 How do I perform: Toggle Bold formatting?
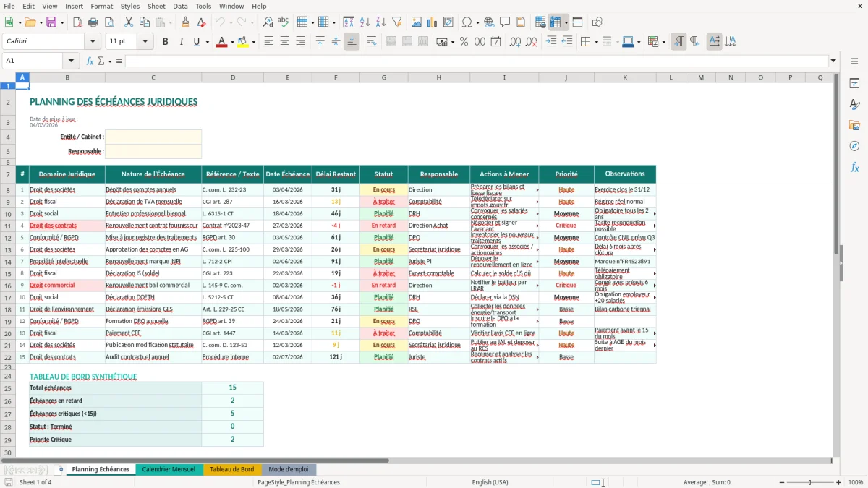pyautogui.click(x=165, y=42)
